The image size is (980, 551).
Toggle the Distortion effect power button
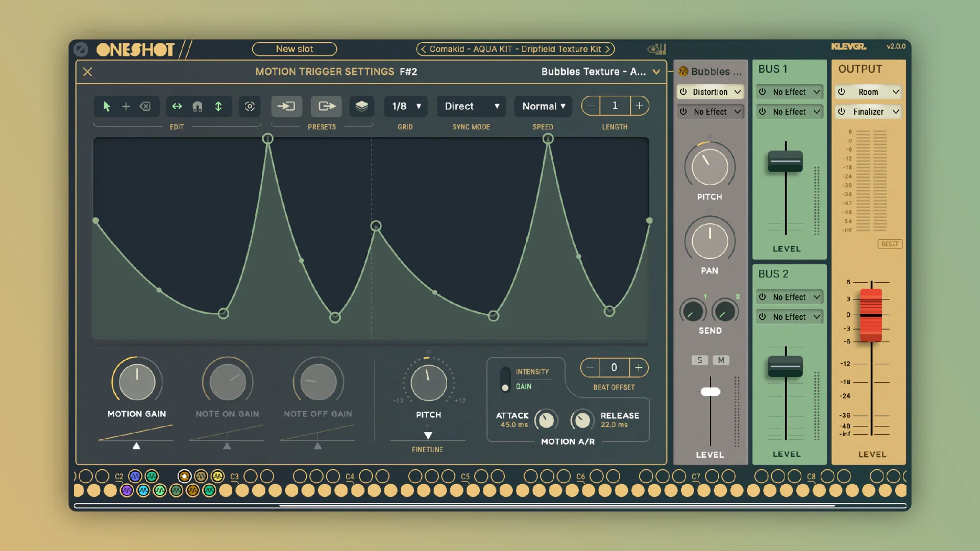point(683,92)
